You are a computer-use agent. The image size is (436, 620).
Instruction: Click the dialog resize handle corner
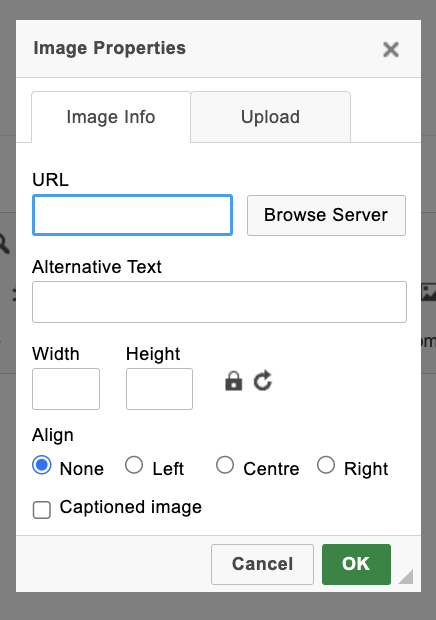[406, 576]
